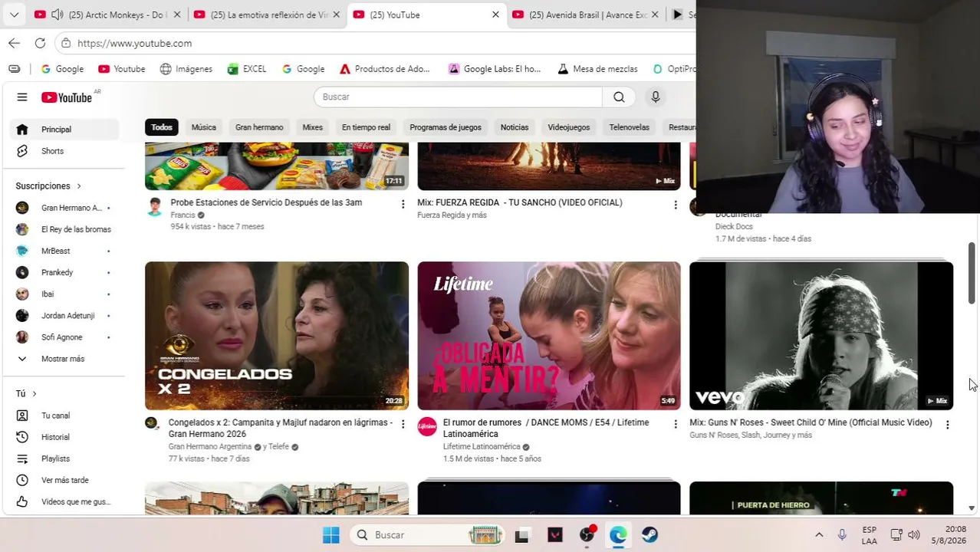
Task: Click the YouTube logo
Action: [67, 97]
